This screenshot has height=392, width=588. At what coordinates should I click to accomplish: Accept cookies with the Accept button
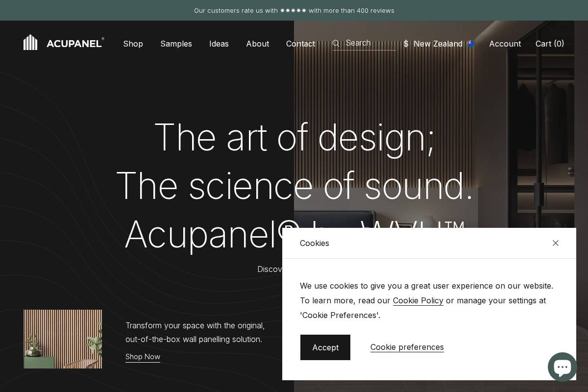(325, 347)
